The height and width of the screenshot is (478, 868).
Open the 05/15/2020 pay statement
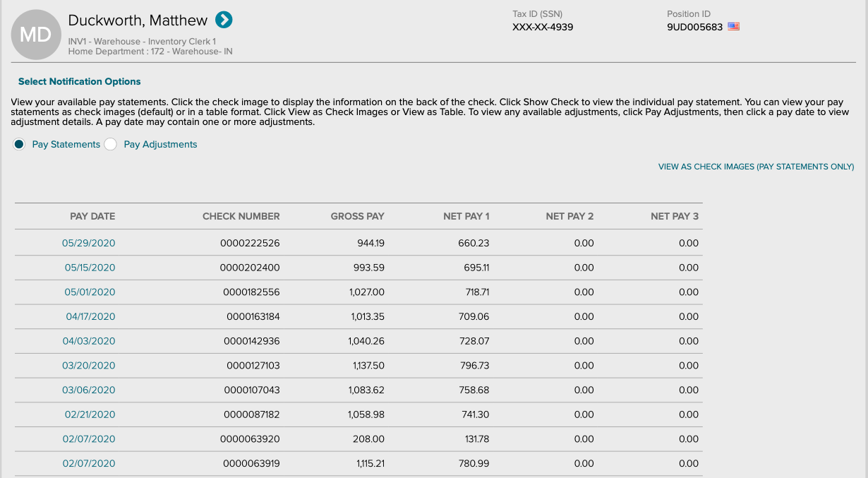tap(90, 268)
